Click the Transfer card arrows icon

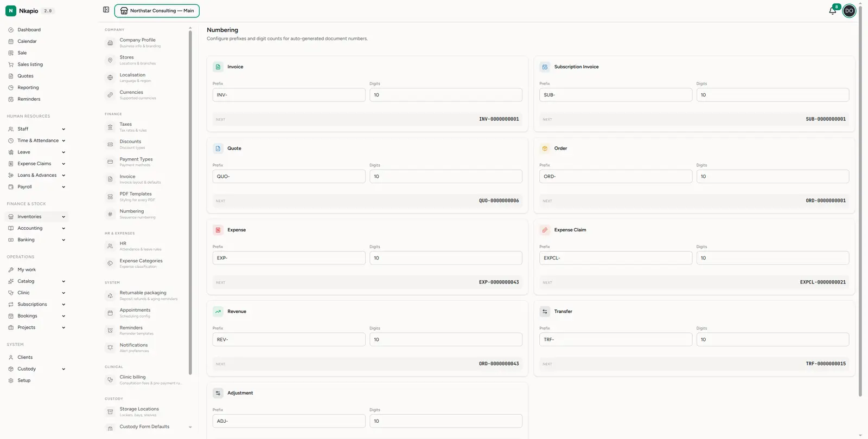coord(545,312)
